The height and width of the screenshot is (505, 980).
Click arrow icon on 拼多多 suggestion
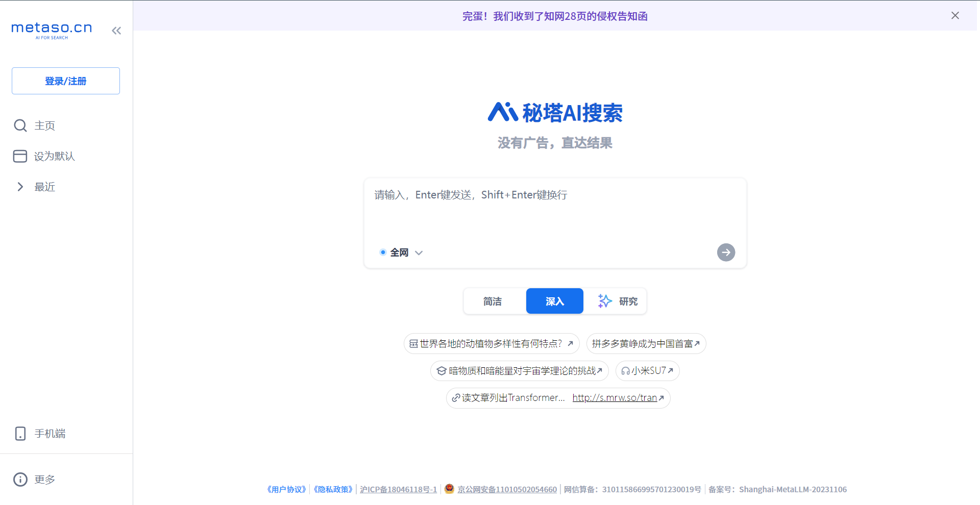pos(697,344)
